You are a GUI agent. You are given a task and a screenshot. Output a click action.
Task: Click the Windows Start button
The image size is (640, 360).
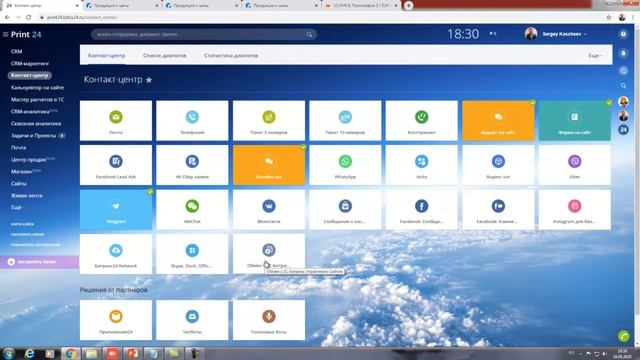click(9, 353)
